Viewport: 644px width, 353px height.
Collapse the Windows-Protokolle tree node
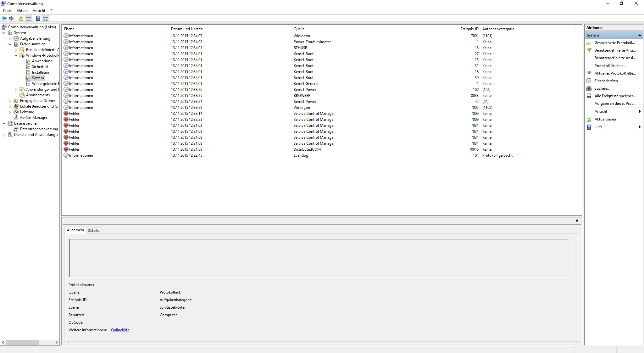pyautogui.click(x=16, y=55)
